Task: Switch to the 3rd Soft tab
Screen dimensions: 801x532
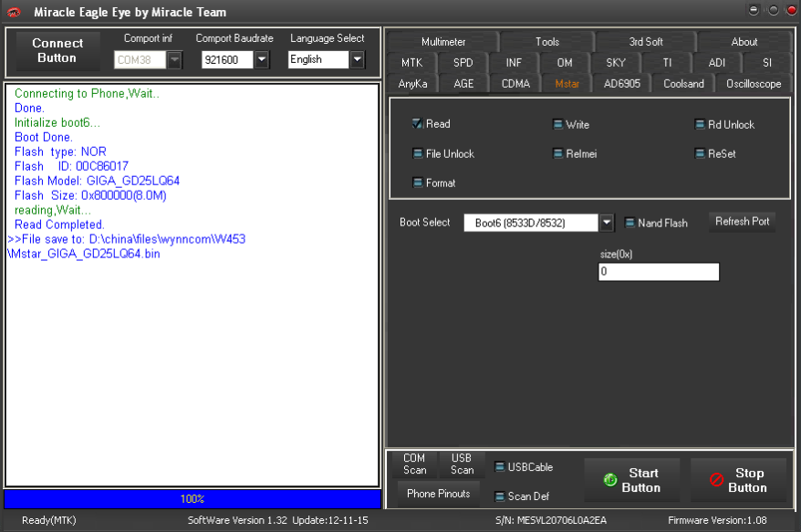Action: [x=646, y=41]
